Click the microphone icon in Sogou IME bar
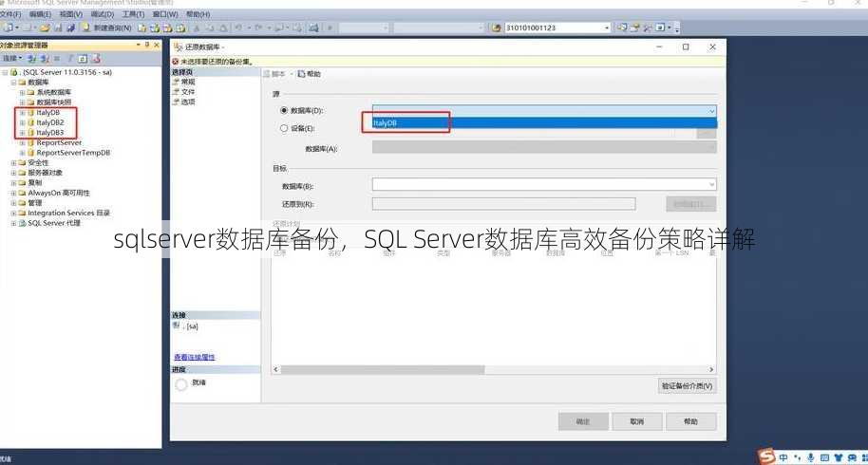868x465 pixels. [x=810, y=457]
